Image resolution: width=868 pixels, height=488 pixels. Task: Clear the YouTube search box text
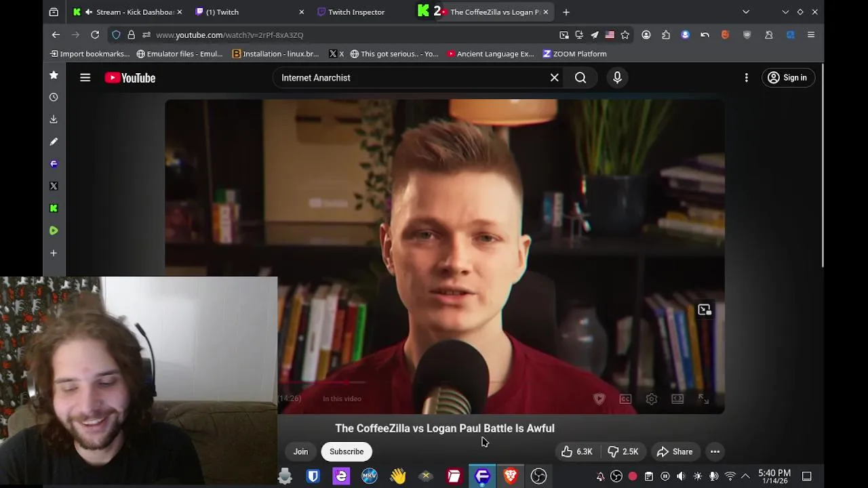[x=554, y=78]
